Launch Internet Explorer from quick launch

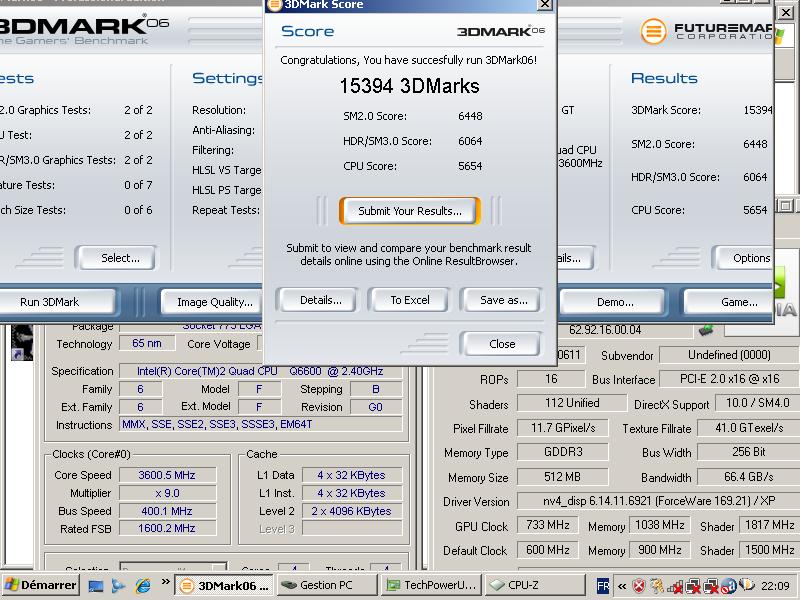143,586
